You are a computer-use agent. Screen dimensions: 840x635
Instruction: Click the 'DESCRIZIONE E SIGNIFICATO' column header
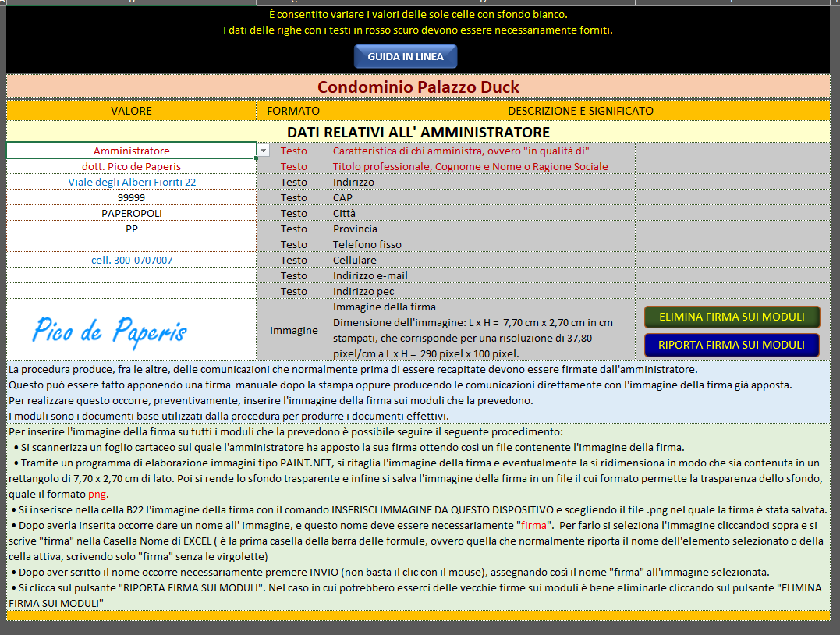coord(581,111)
